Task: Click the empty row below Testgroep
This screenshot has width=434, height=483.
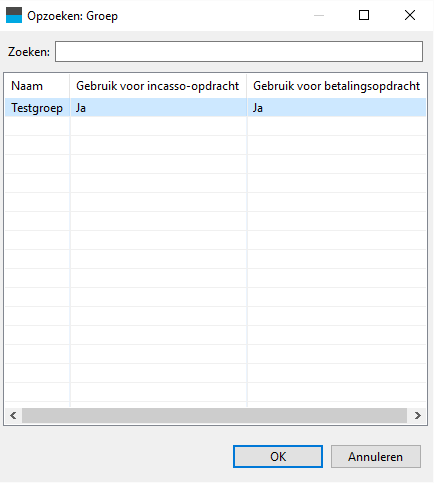Action: coord(215,126)
